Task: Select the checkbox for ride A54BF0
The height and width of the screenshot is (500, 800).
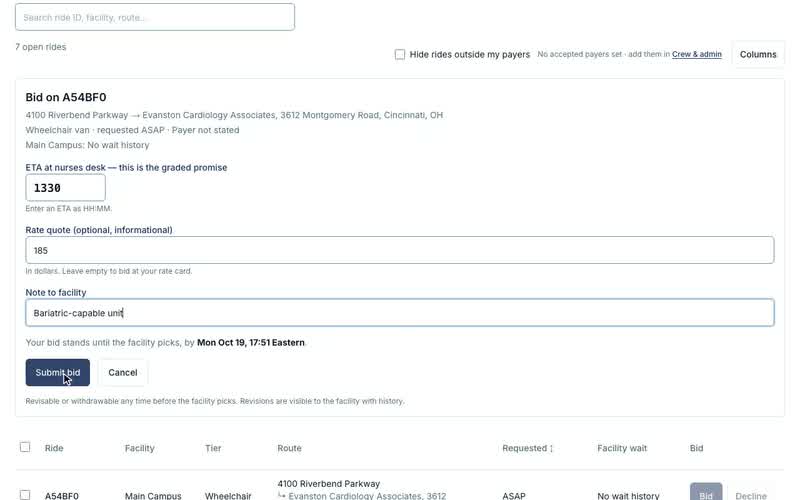Action: [x=25, y=495]
